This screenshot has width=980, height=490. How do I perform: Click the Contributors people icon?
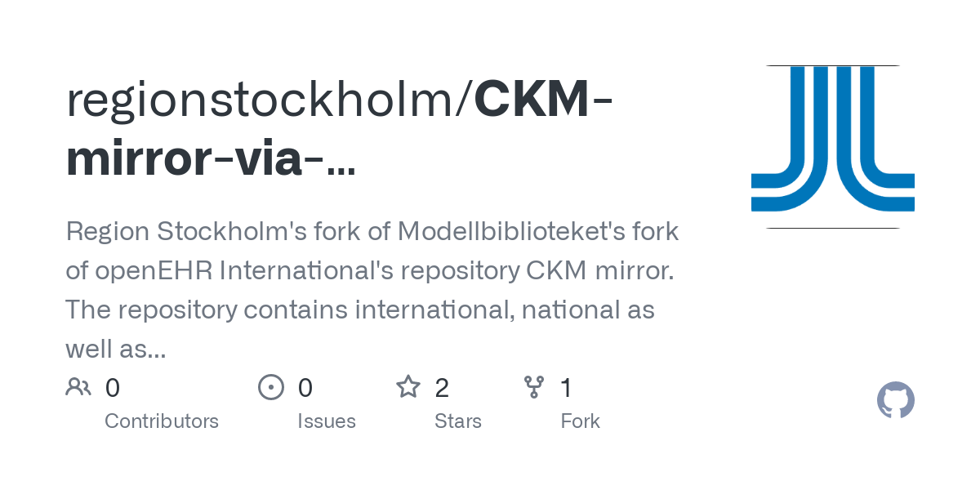(x=78, y=387)
